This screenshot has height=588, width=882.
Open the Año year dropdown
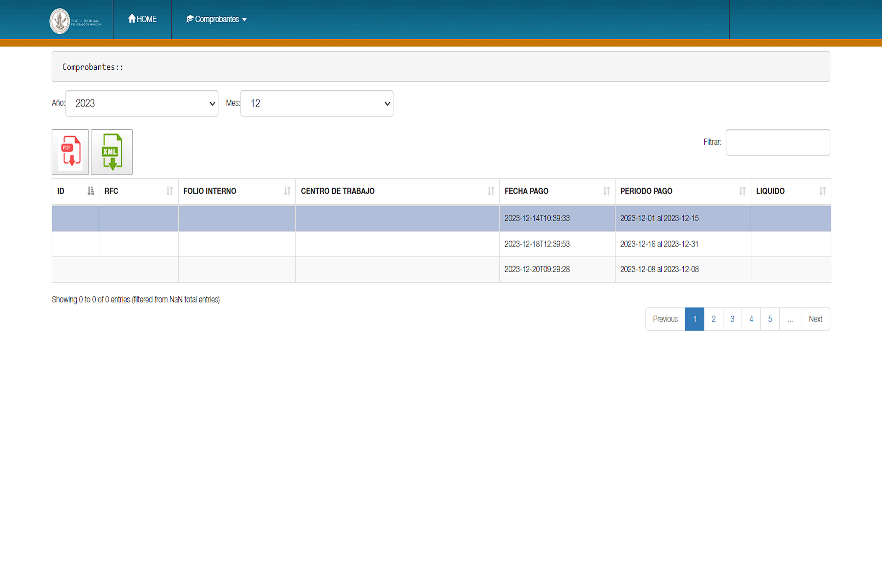pos(142,103)
